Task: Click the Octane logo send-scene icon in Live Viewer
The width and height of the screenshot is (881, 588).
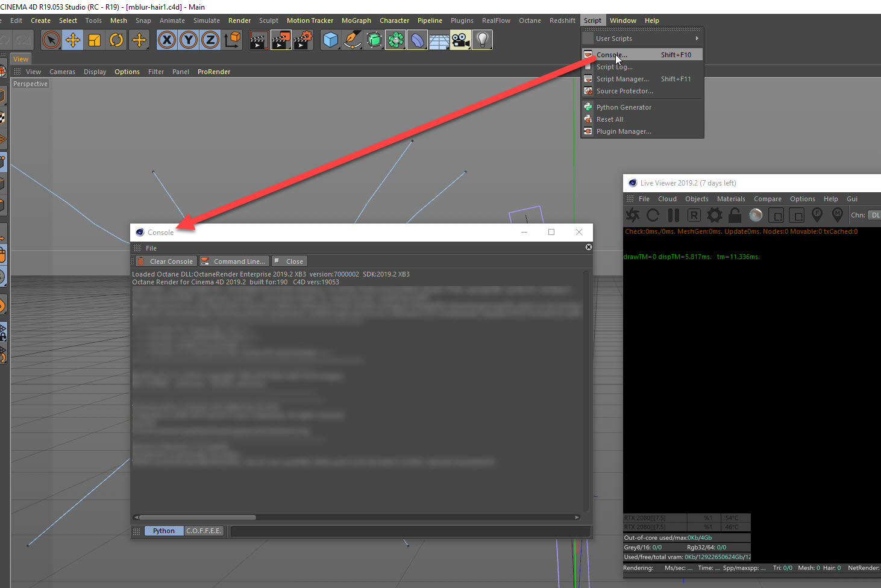Action: point(633,215)
